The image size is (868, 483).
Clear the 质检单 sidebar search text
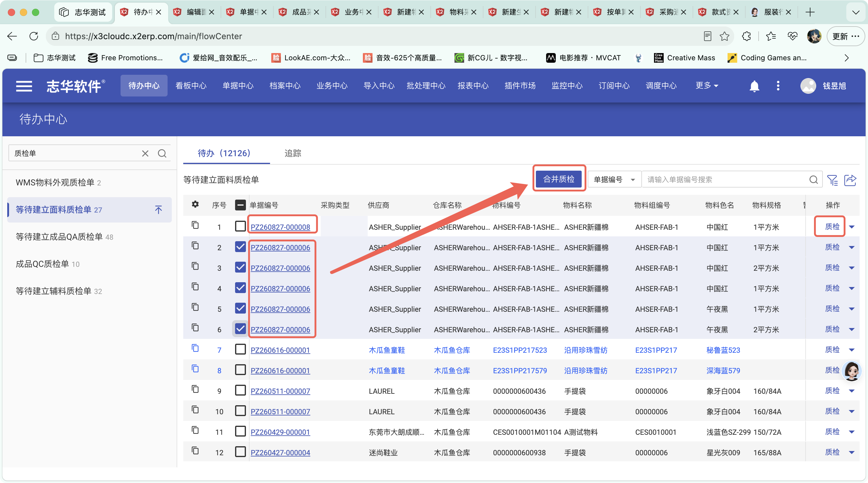click(145, 153)
